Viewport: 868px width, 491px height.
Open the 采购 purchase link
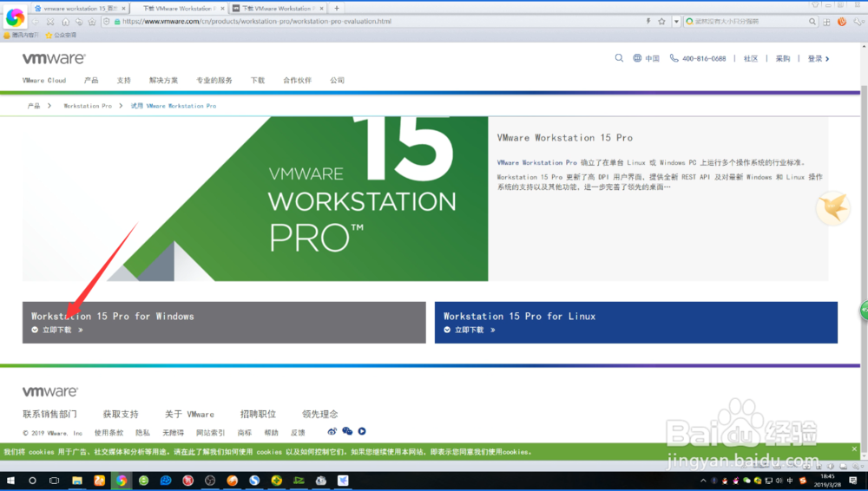pos(783,58)
